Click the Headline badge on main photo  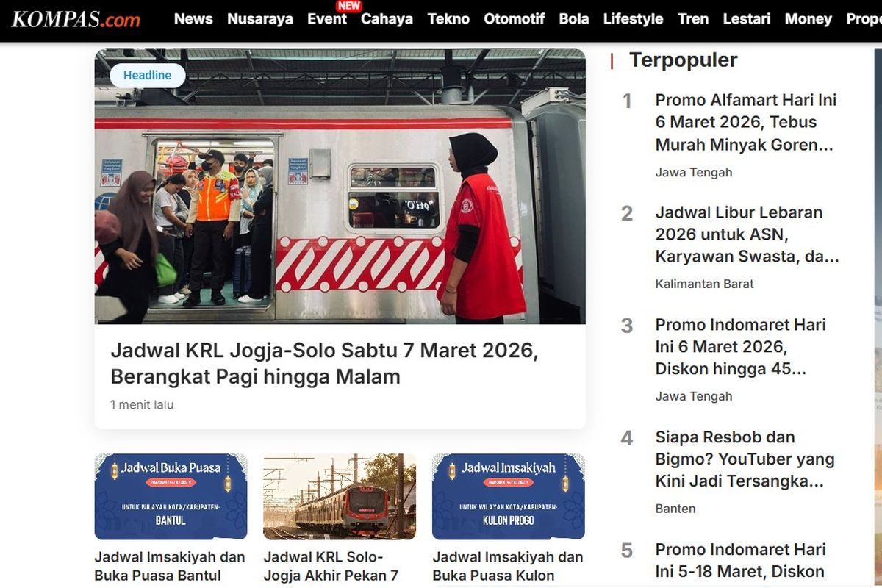[147, 75]
